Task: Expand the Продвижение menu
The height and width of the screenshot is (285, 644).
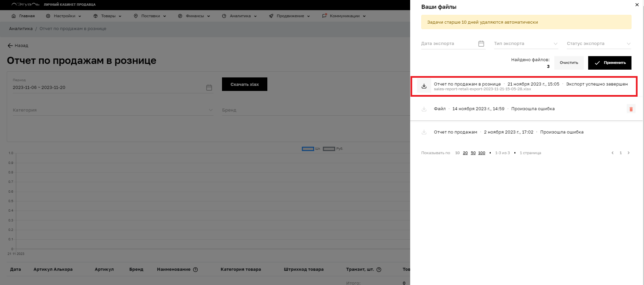Action: click(x=289, y=16)
